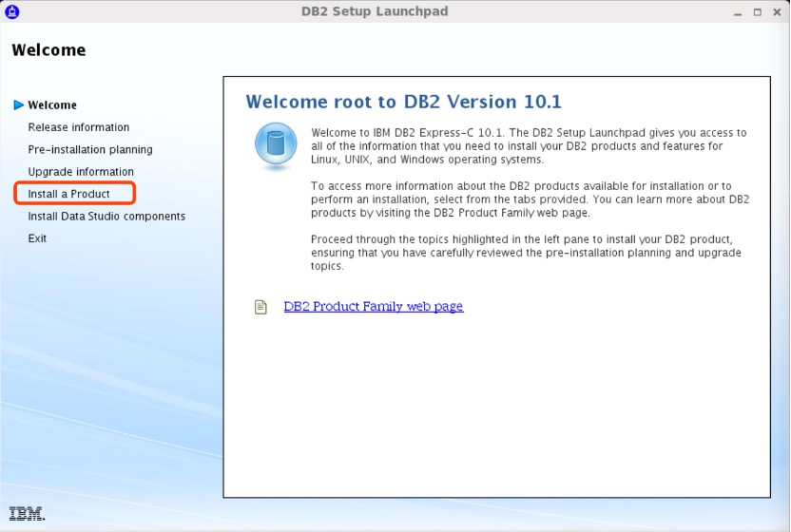Click the blue arrow marker beside Welcome
791x532 pixels.
[19, 104]
